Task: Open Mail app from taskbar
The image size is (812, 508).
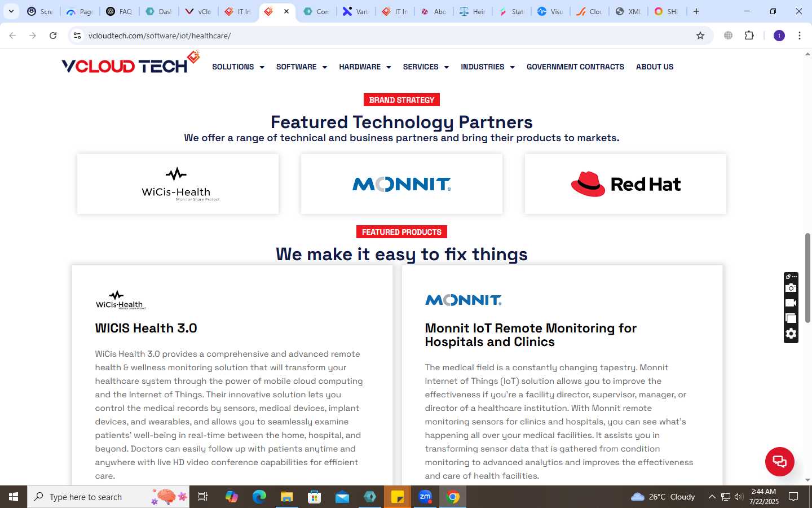Action: (x=342, y=497)
